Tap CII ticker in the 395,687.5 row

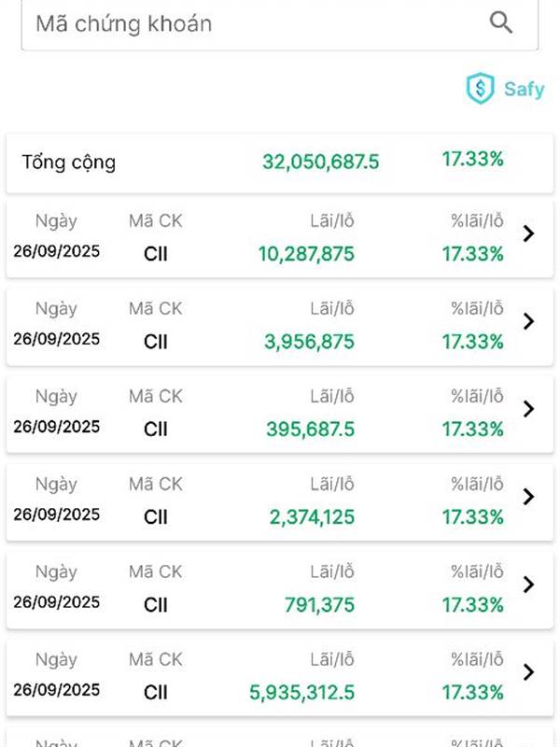click(156, 430)
